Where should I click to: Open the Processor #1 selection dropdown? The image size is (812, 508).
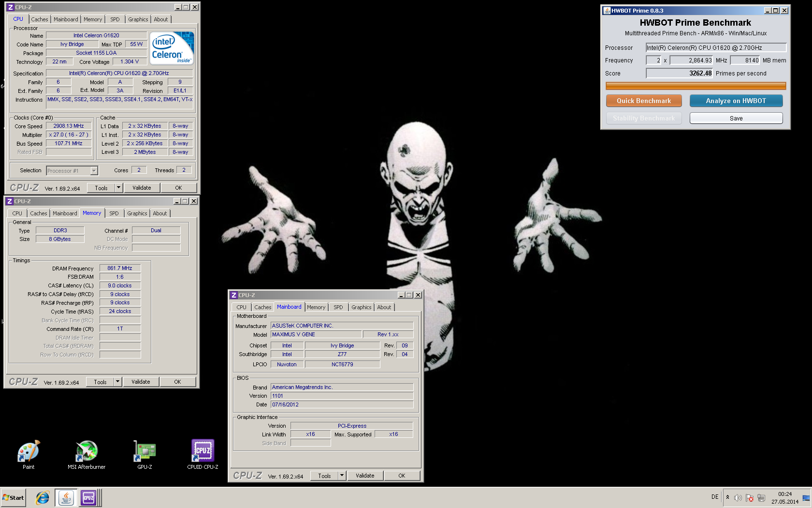point(72,171)
